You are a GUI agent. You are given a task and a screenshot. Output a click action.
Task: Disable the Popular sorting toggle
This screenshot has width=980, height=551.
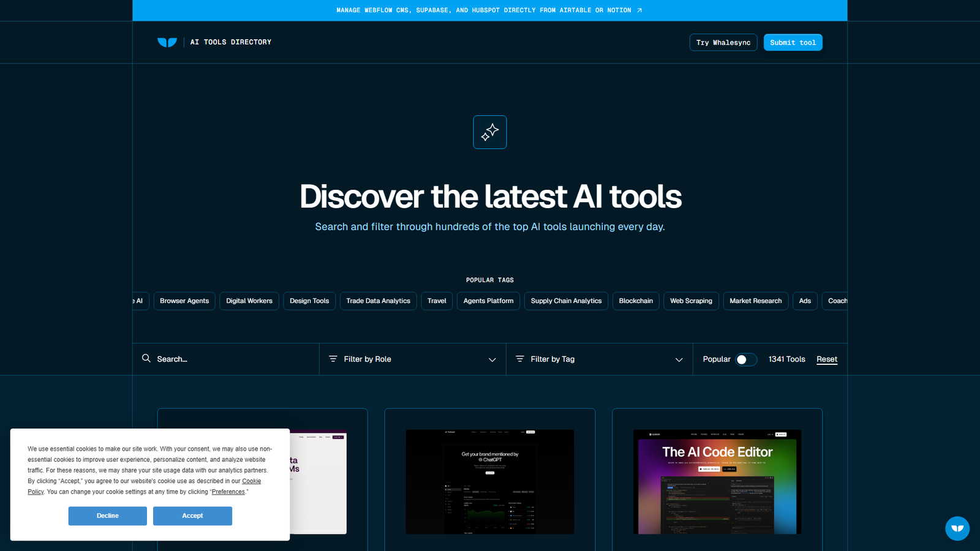(x=746, y=359)
